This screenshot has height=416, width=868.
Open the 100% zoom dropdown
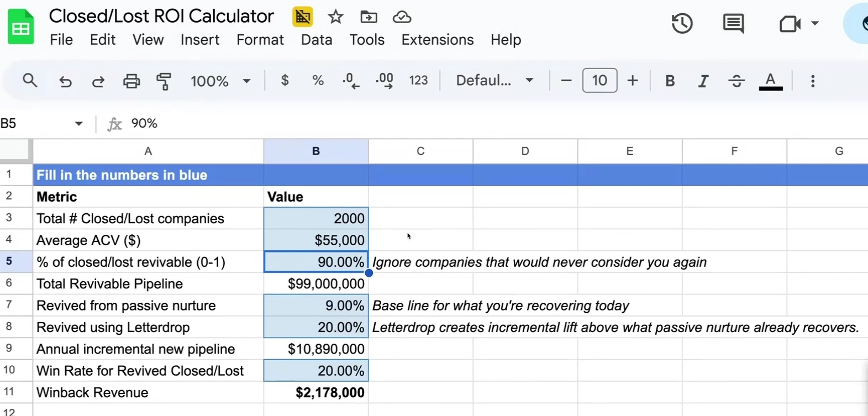[x=220, y=81]
